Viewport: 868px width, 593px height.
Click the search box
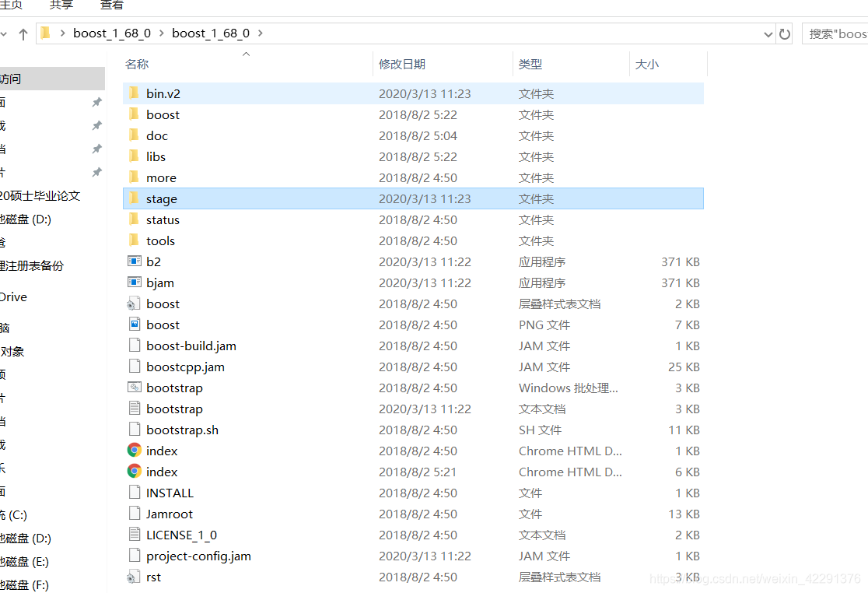click(835, 33)
